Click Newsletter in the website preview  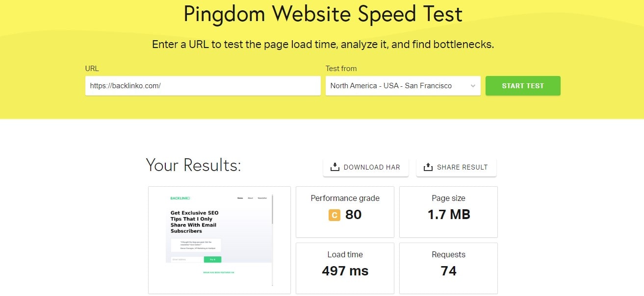pos(262,198)
